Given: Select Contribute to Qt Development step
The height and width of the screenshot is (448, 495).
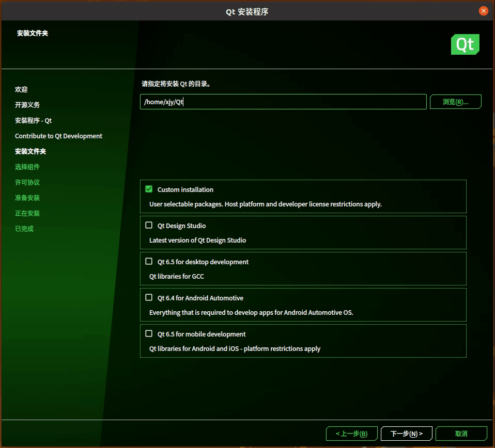Looking at the screenshot, I should coord(59,136).
